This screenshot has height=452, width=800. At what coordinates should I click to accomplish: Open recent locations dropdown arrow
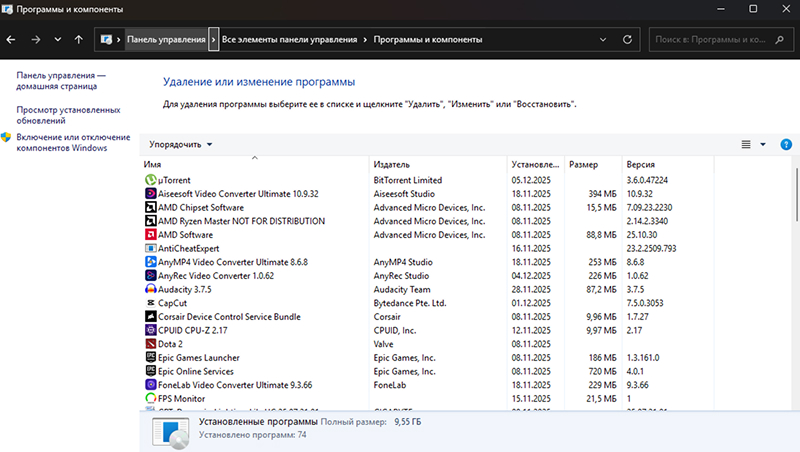pyautogui.click(x=58, y=40)
